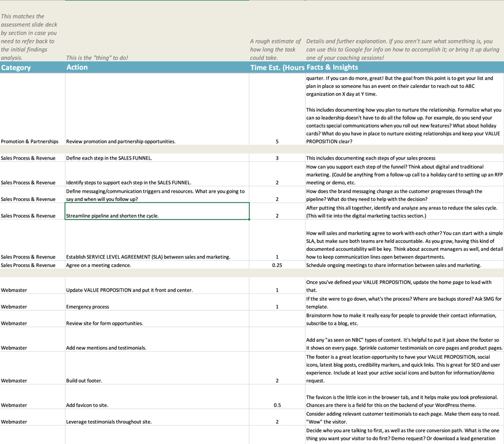Select 'Agree on a meeting cadence.' cell
Screen dimensions: 504x444
[x=157, y=265]
